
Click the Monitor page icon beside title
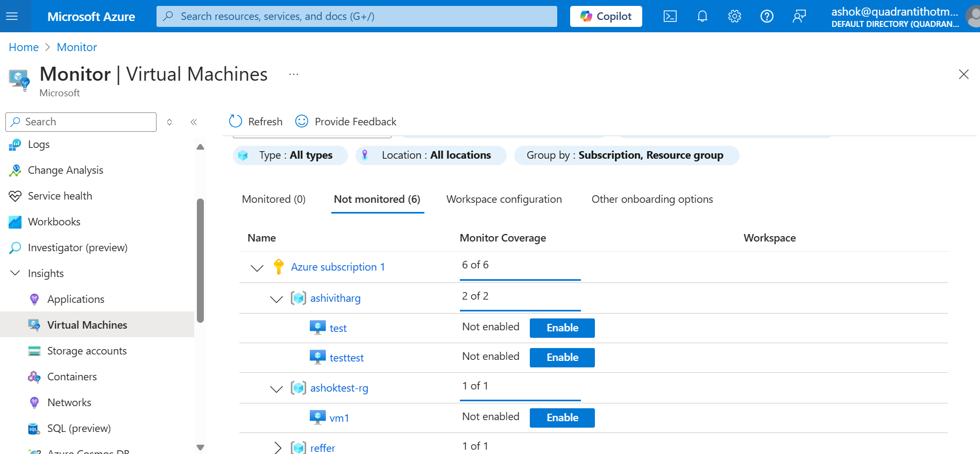pos(19,80)
